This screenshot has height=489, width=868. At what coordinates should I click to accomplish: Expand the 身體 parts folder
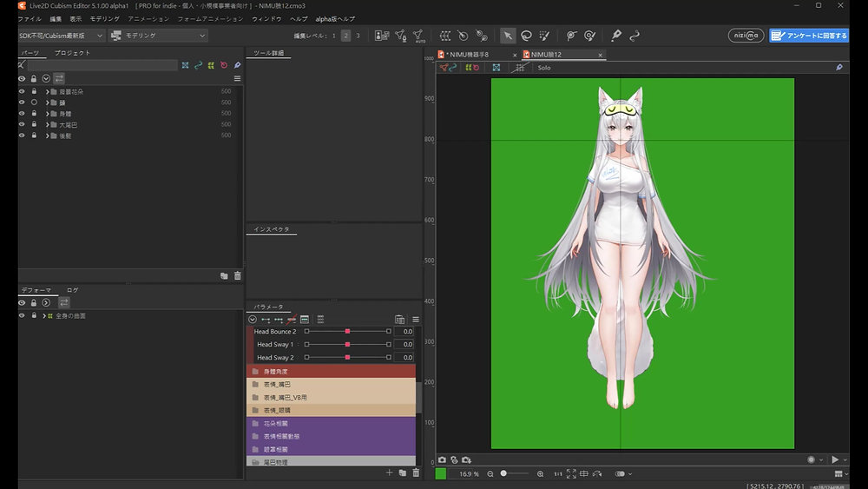point(47,114)
